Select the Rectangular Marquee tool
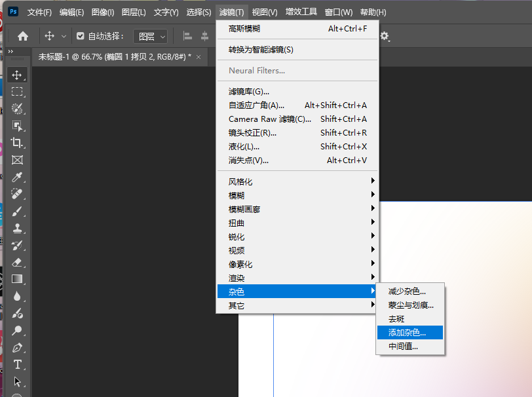532x397 pixels. pyautogui.click(x=17, y=92)
